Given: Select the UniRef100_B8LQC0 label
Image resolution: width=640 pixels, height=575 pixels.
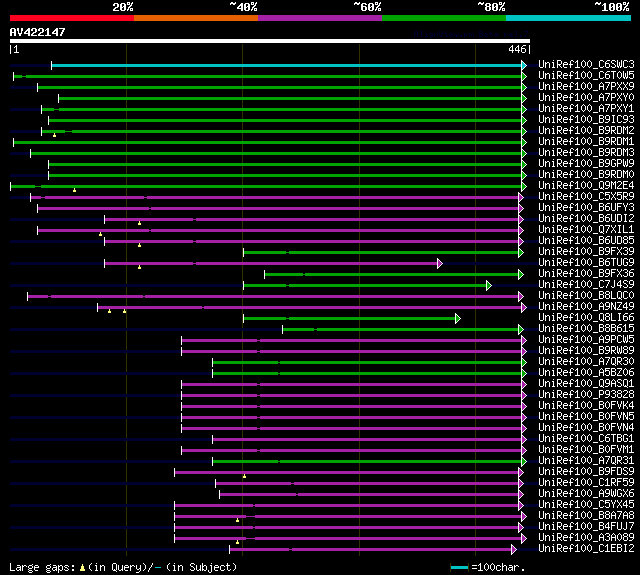Looking at the screenshot, I should coord(586,296).
